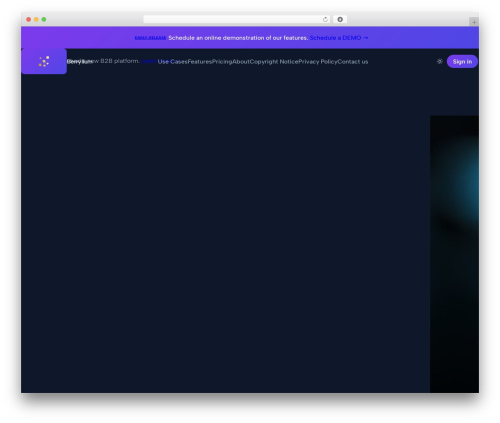
Task: Open the Use Cases menu item
Action: pyautogui.click(x=172, y=62)
